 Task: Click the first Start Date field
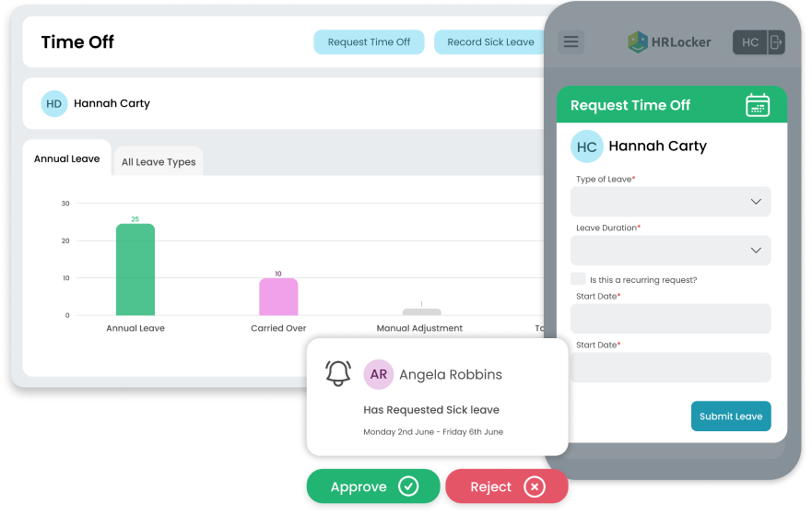click(670, 318)
